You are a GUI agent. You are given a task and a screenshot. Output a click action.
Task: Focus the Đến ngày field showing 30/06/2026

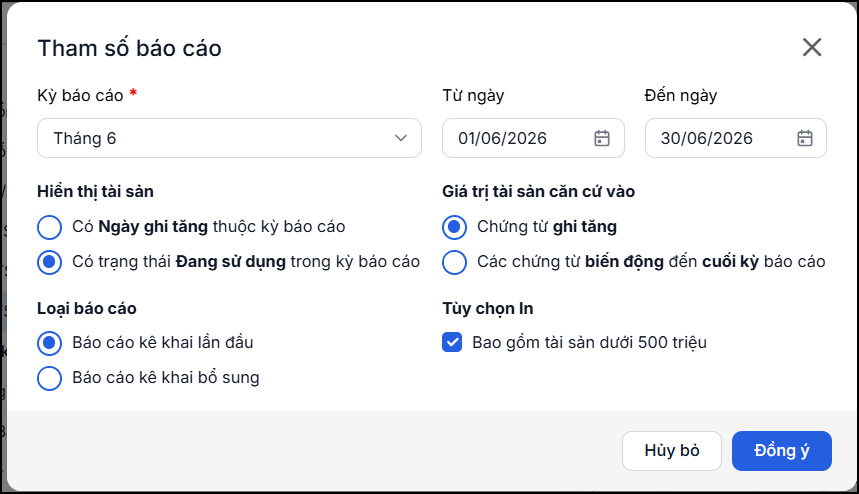(x=736, y=138)
